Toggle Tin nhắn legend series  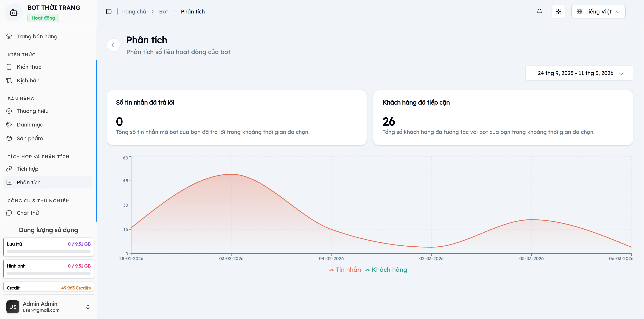click(345, 270)
